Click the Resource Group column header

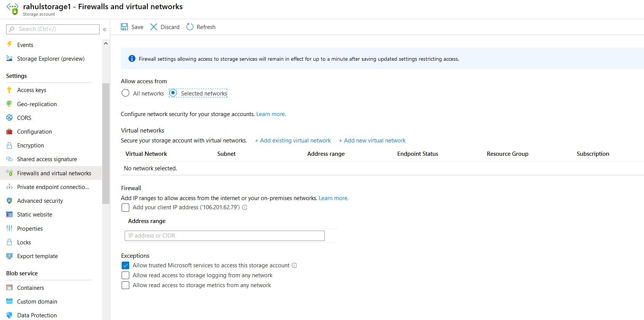(507, 154)
